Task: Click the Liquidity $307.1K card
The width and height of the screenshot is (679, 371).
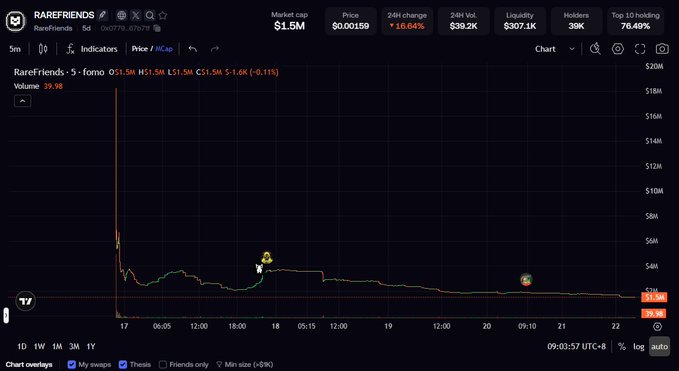Action: [x=520, y=21]
